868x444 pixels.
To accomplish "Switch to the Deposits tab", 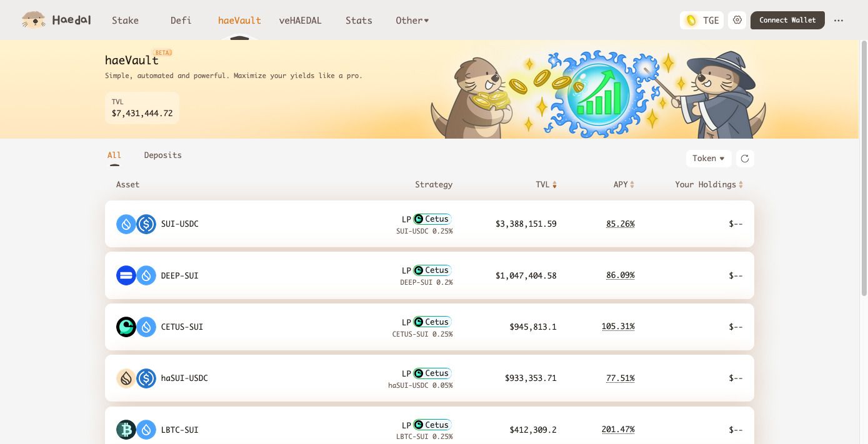I will coord(162,155).
